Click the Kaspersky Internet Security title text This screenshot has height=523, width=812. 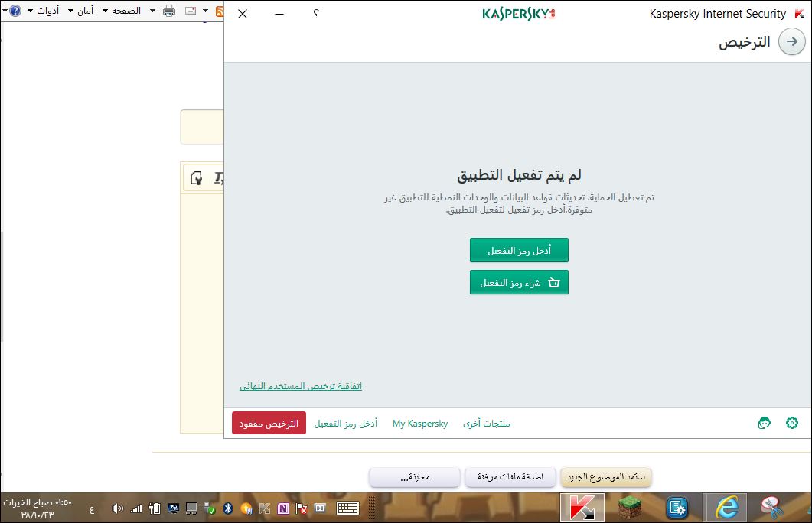[x=717, y=14]
